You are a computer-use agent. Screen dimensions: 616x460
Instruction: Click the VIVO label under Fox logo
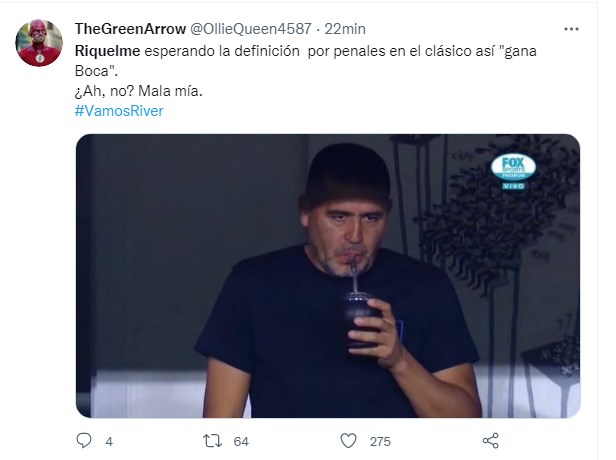(x=513, y=186)
